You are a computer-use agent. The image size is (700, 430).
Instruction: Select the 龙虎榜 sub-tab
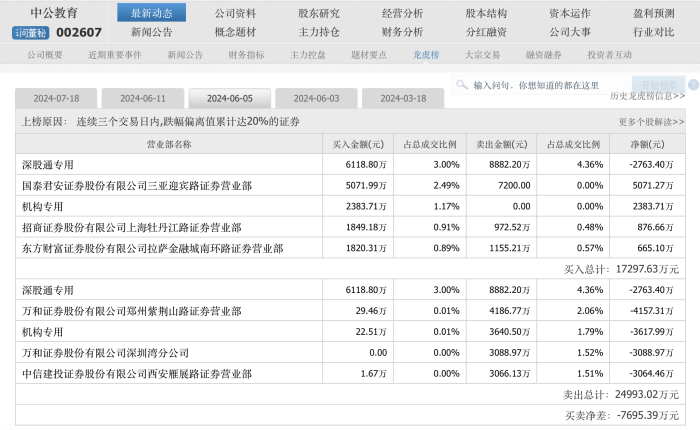click(x=427, y=55)
